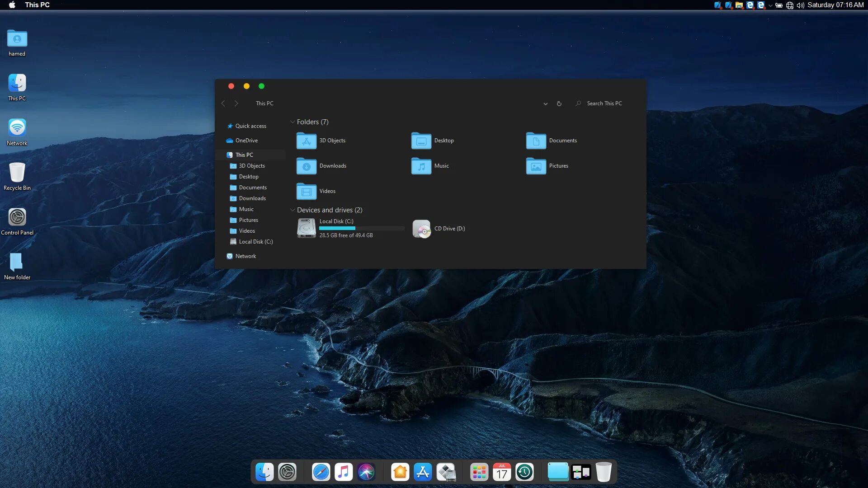Select the CD Drive (D:) icon
Screen dimensions: 868x488
click(421, 229)
